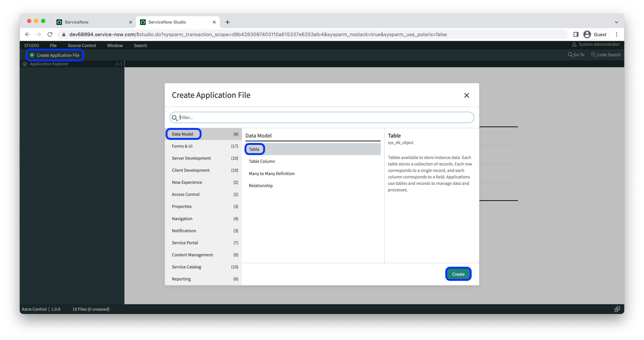
Task: Select the Properties category
Action: click(x=204, y=206)
